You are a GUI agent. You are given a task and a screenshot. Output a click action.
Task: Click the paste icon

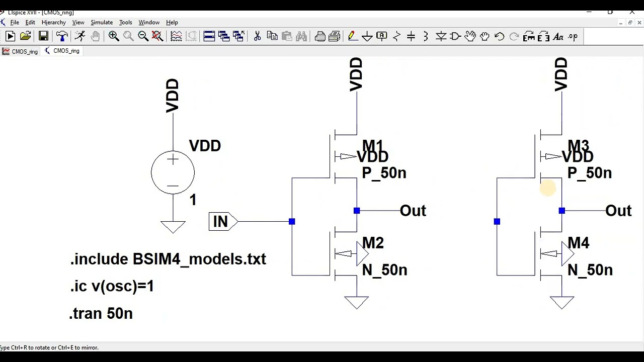click(x=287, y=36)
